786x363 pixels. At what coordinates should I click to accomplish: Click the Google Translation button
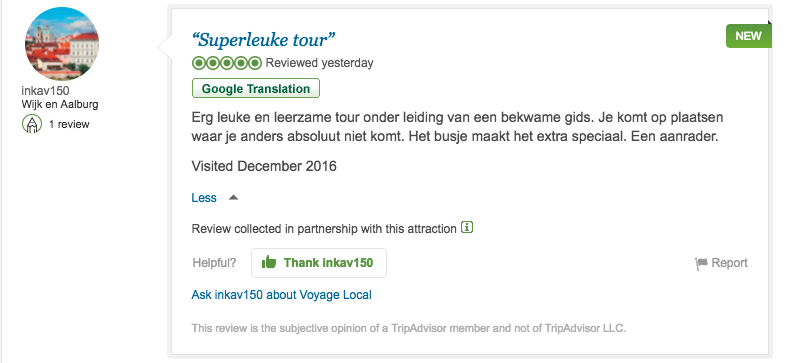(x=256, y=89)
